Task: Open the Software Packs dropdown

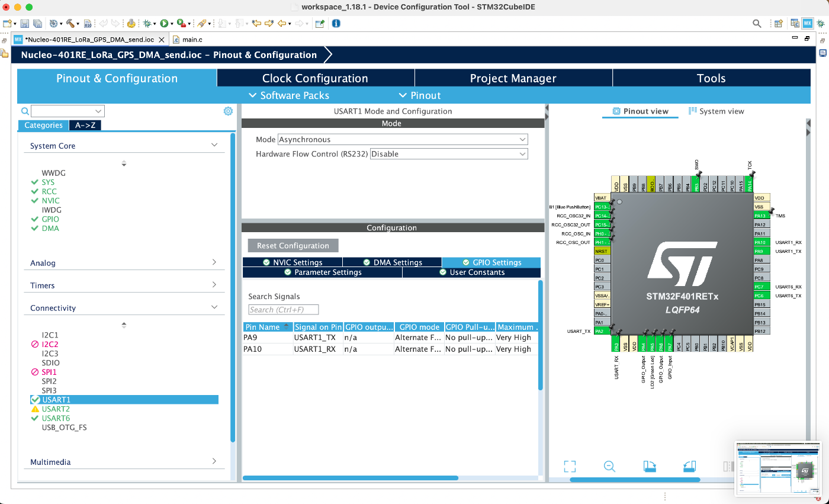Action: tap(289, 95)
